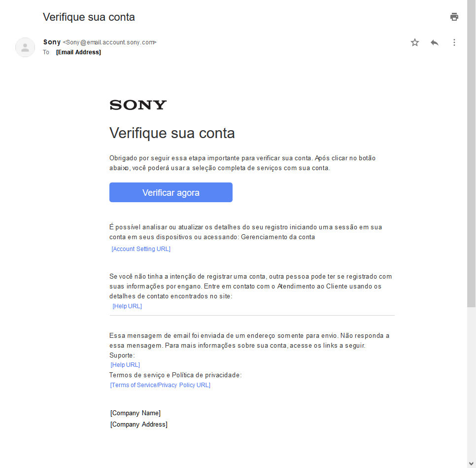Viewport: 476px width, 468px height.
Task: Star the Sony email
Action: tap(415, 42)
